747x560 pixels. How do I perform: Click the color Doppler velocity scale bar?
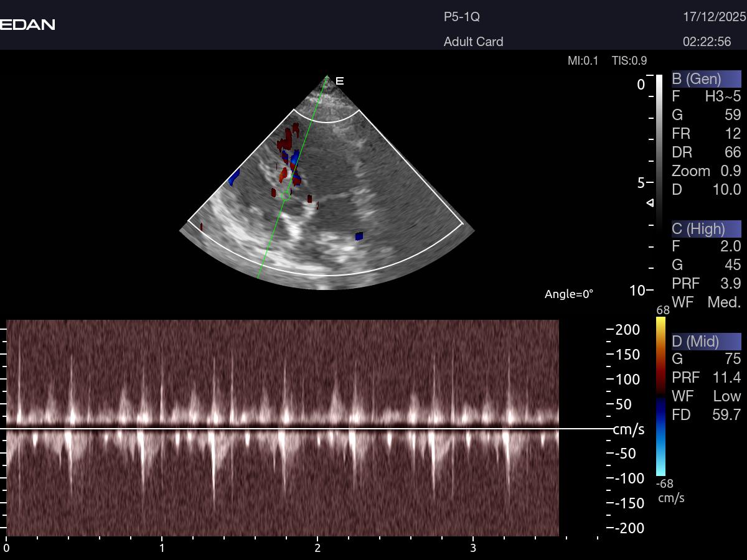(660, 396)
